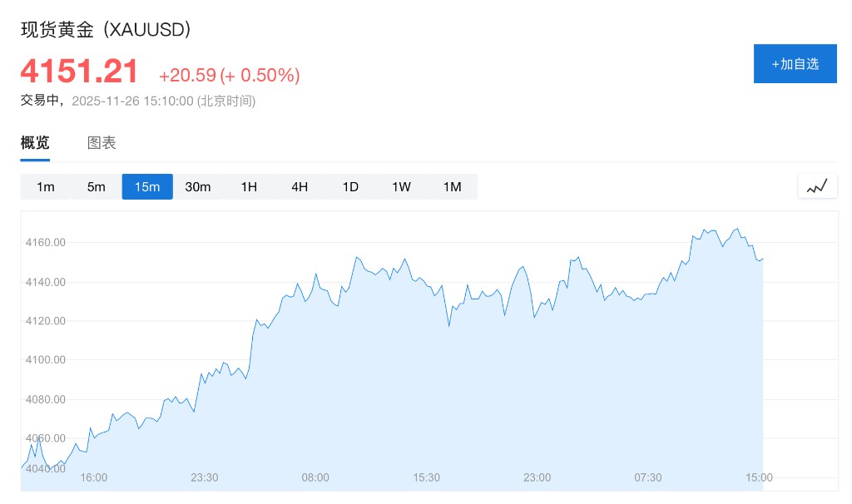This screenshot has width=852, height=504.
Task: Click the current price 4151.21
Action: click(79, 72)
